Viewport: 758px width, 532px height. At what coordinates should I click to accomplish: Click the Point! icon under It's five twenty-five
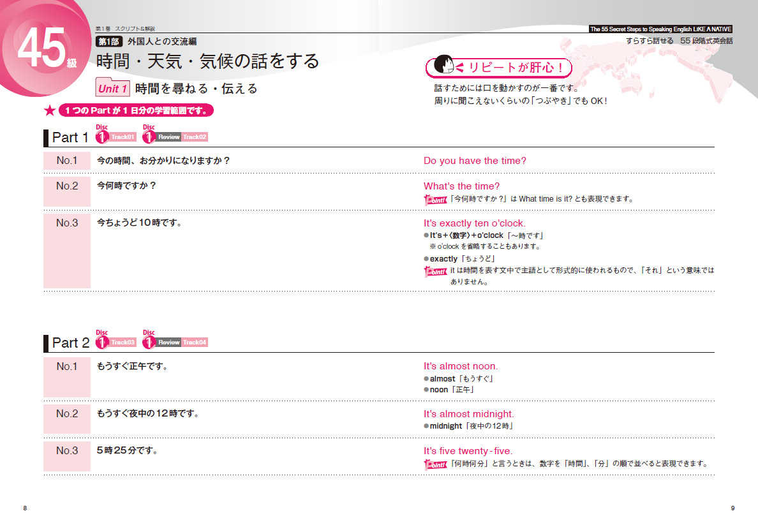(435, 465)
